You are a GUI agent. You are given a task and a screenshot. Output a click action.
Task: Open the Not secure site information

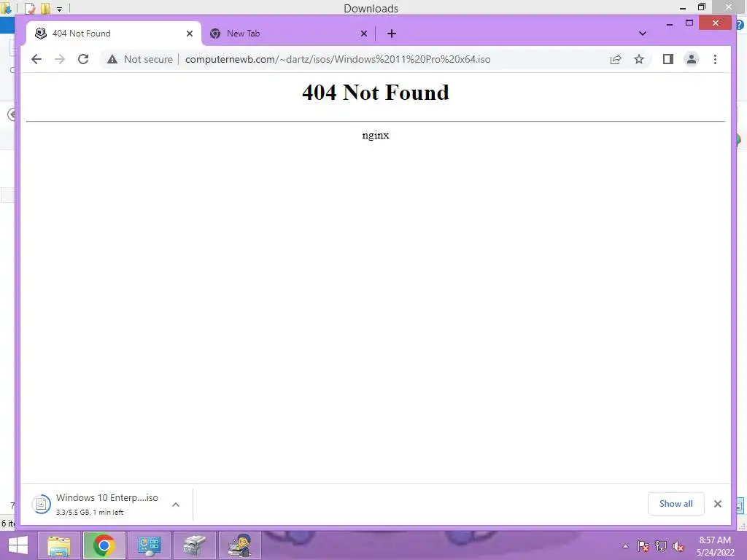140,59
